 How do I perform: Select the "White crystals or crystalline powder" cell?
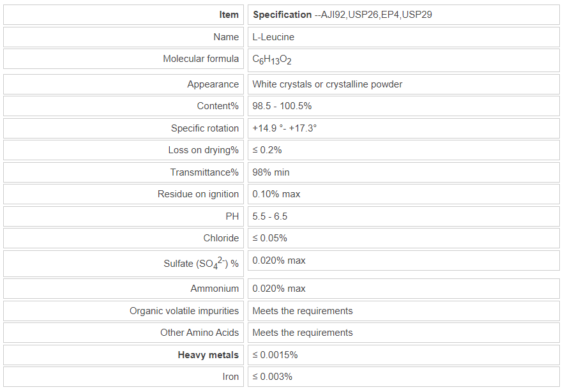coord(327,84)
